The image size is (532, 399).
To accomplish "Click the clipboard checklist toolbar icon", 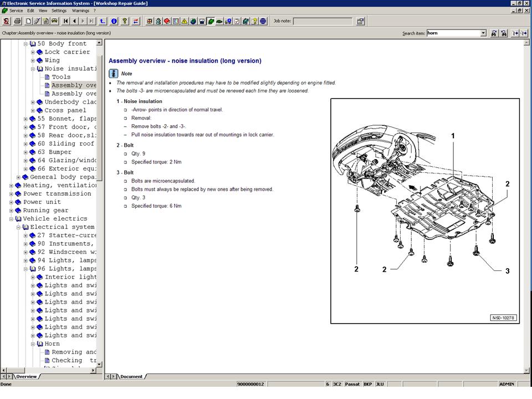I will (x=237, y=21).
